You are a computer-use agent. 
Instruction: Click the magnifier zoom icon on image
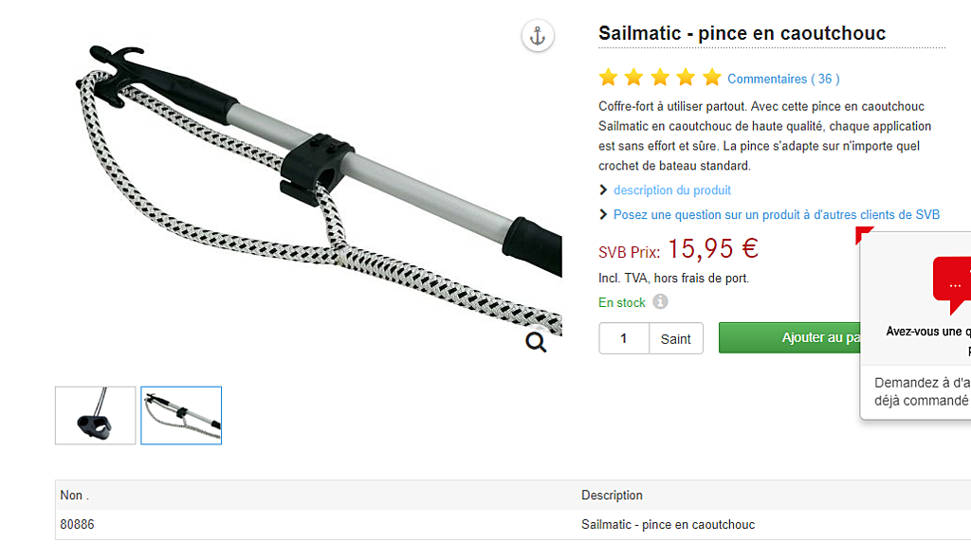pyautogui.click(x=537, y=341)
